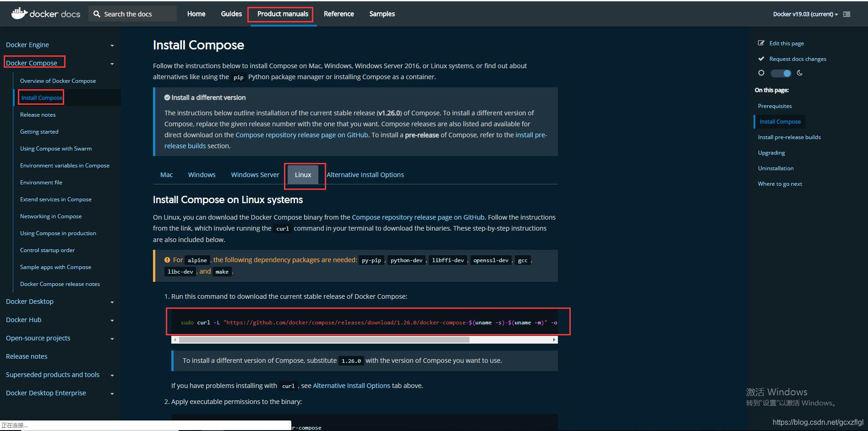
Task: Open Sample apps with Compose
Action: (55, 267)
